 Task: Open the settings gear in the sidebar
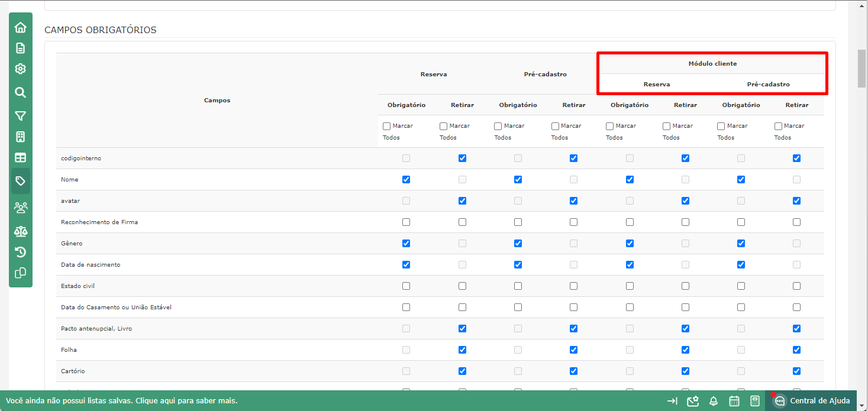[21, 69]
